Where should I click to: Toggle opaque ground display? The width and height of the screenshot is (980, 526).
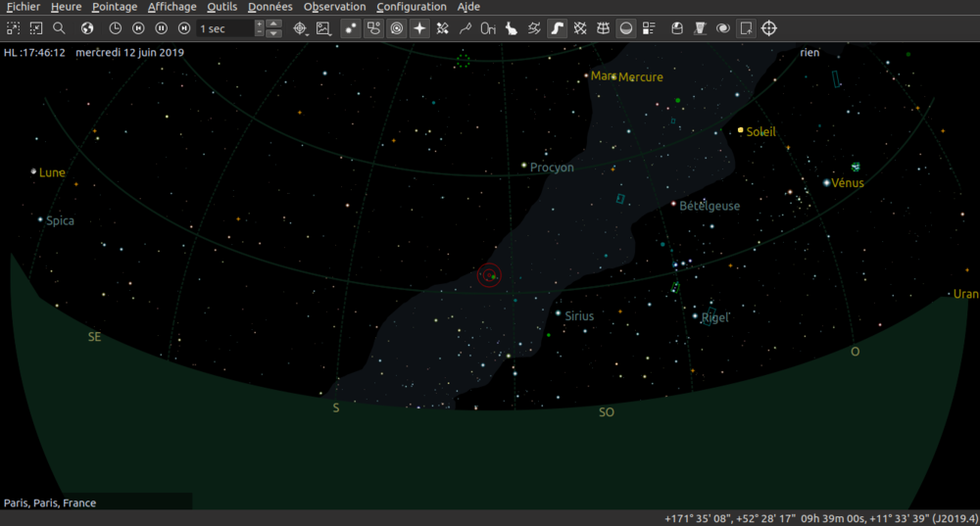(x=625, y=28)
